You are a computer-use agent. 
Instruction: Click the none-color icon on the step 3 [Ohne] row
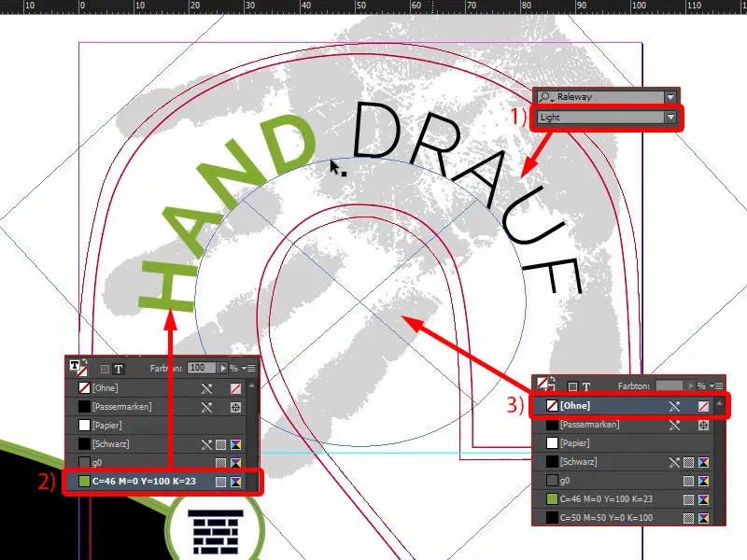[x=703, y=406]
